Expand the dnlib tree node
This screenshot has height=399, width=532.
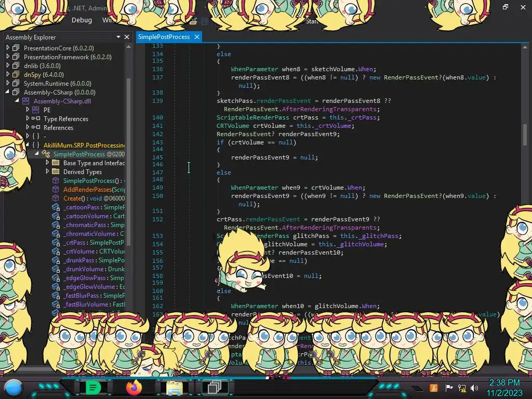tap(8, 65)
